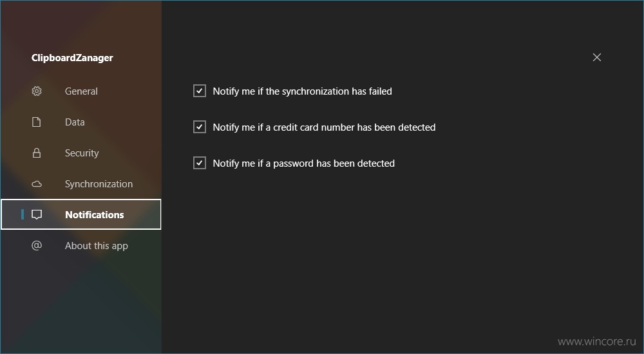Select the Data page icon
This screenshot has width=644, height=354.
[37, 122]
